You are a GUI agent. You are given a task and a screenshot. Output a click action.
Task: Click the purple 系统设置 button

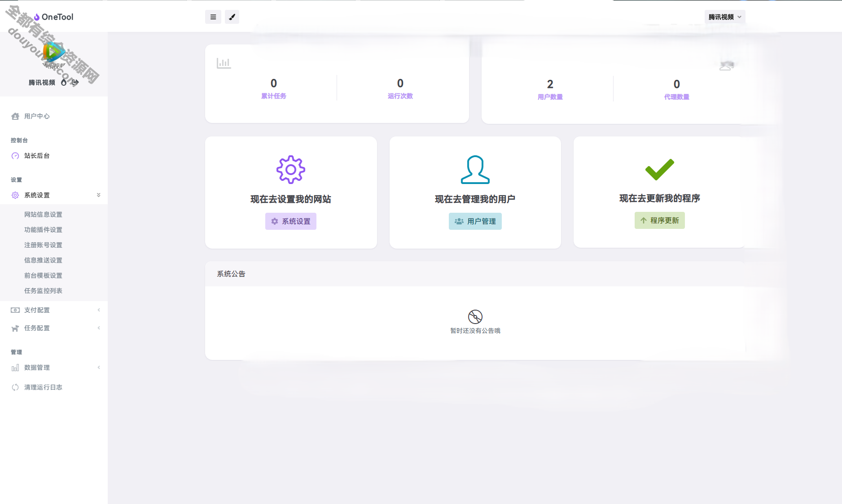(291, 221)
